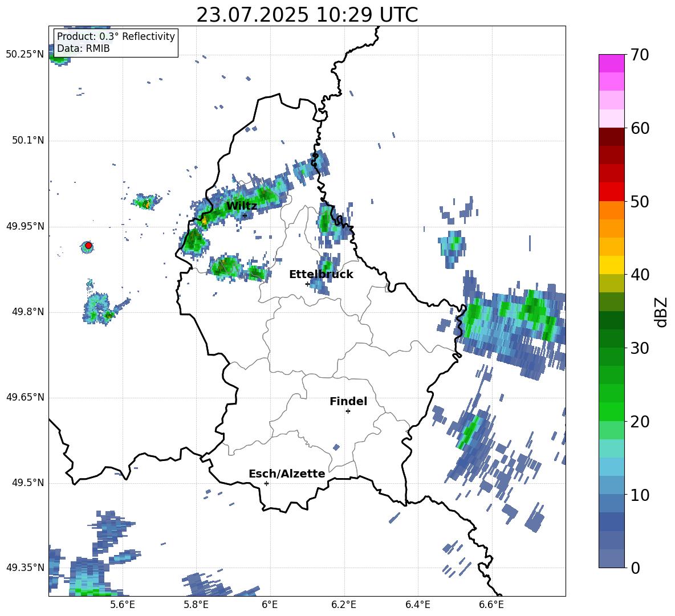Viewport: 675px width, 616px height.
Task: Click the 6°E longitude label
Action: (x=270, y=605)
